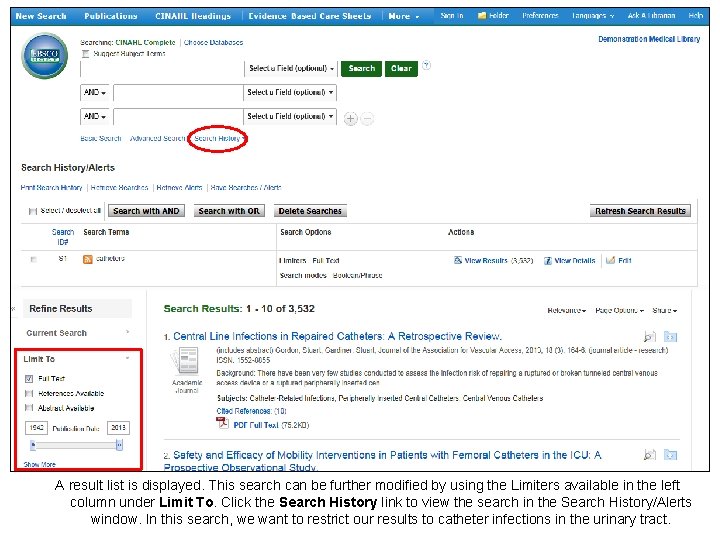The image size is (720, 540).
Task: Click the View Results magnifier icon
Action: tap(457, 260)
